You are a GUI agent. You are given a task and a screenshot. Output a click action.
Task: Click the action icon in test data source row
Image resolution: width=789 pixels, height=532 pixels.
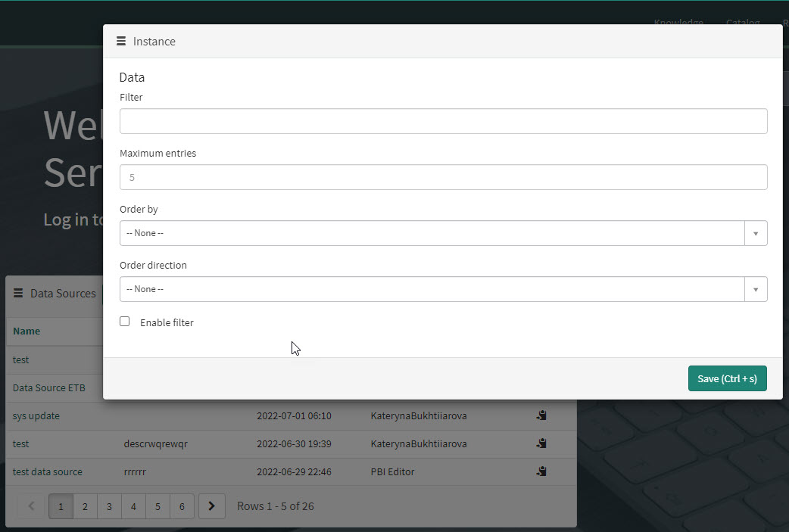click(x=541, y=471)
